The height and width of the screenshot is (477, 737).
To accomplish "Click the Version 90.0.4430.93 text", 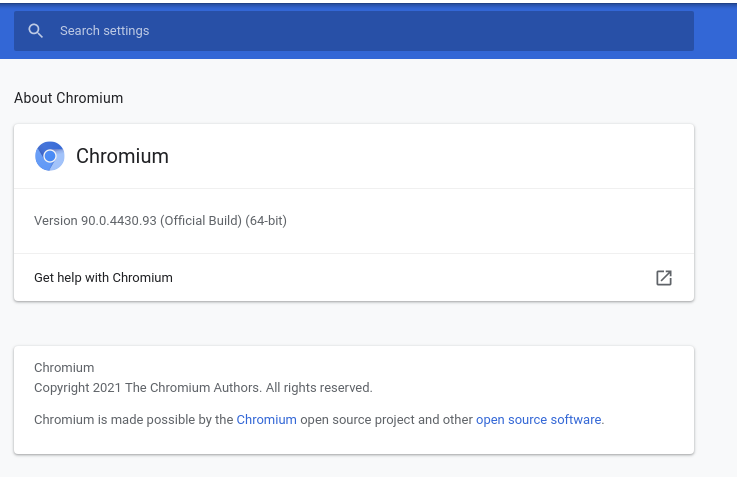I will (x=160, y=220).
